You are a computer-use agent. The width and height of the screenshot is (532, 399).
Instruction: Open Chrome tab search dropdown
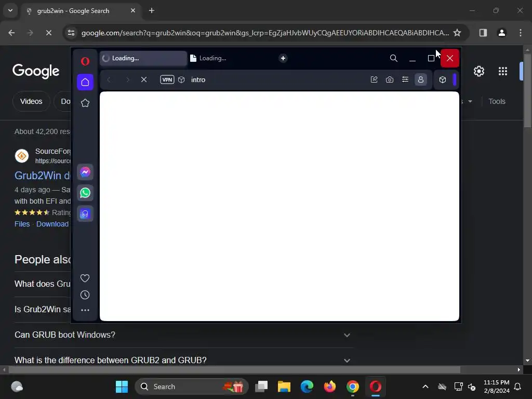click(10, 10)
